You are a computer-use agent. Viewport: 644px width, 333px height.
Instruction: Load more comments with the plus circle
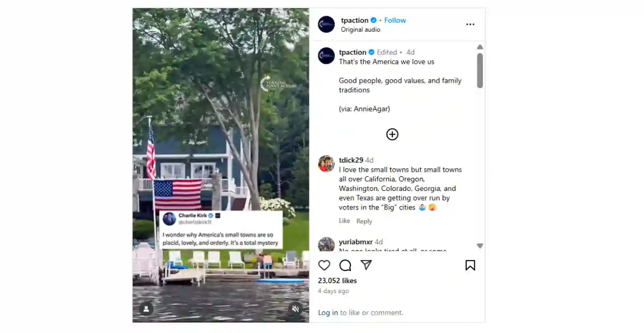392,134
